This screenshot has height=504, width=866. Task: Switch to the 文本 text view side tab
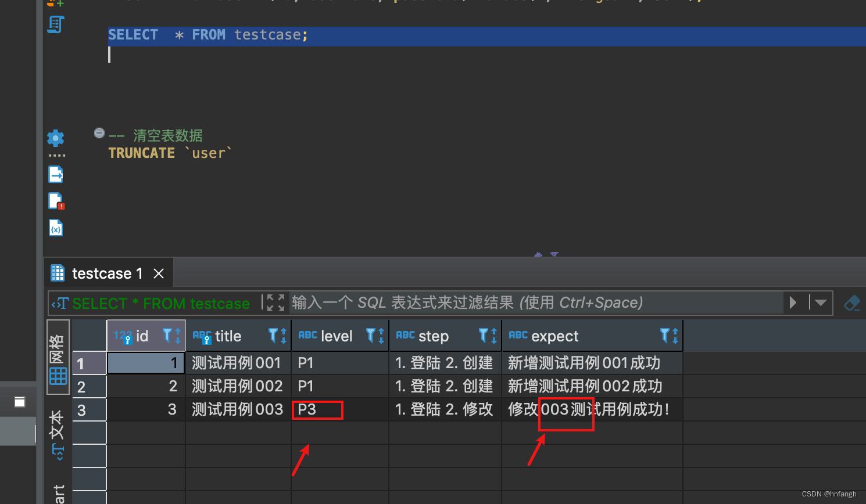coord(57,435)
